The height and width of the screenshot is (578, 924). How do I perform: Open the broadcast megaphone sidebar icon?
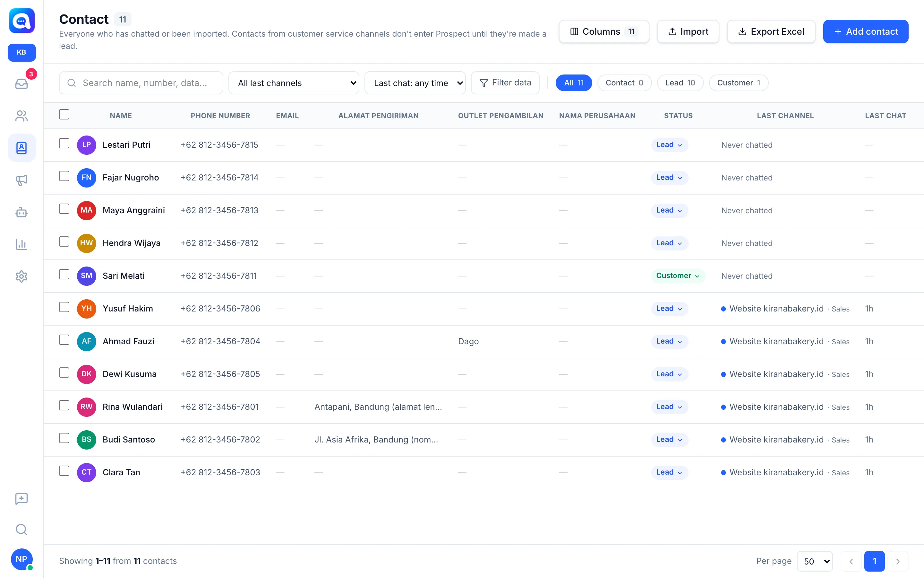pos(22,180)
